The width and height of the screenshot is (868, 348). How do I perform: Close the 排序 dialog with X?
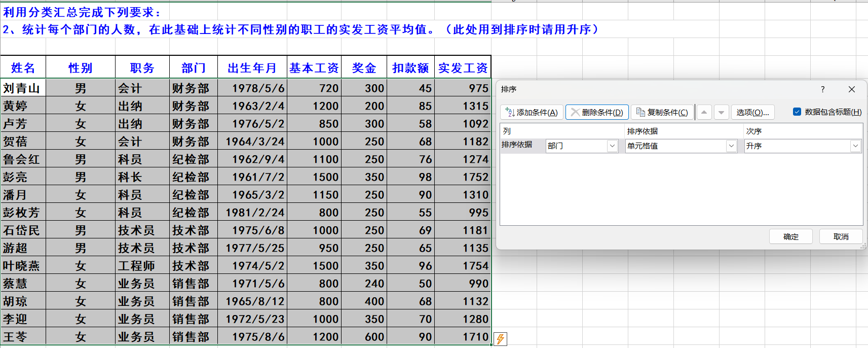coord(851,89)
